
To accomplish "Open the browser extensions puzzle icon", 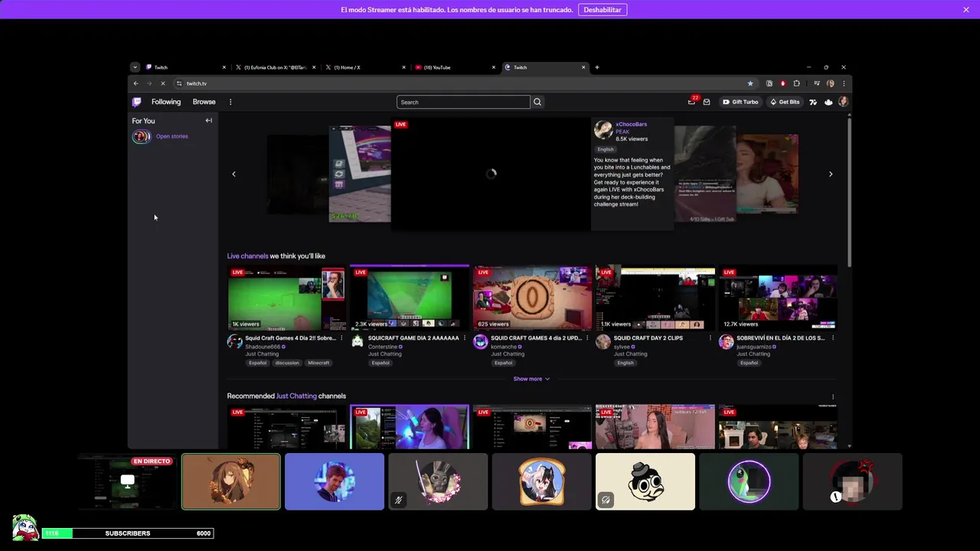I will coord(796,83).
